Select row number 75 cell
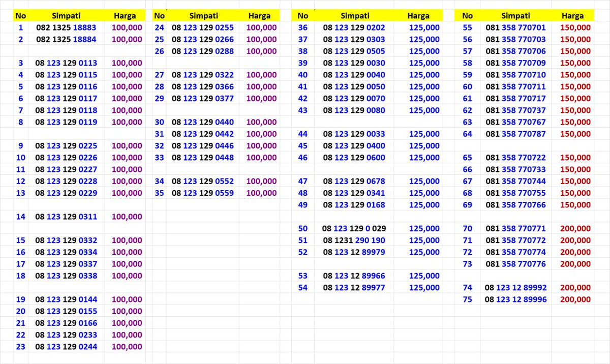 (x=468, y=299)
